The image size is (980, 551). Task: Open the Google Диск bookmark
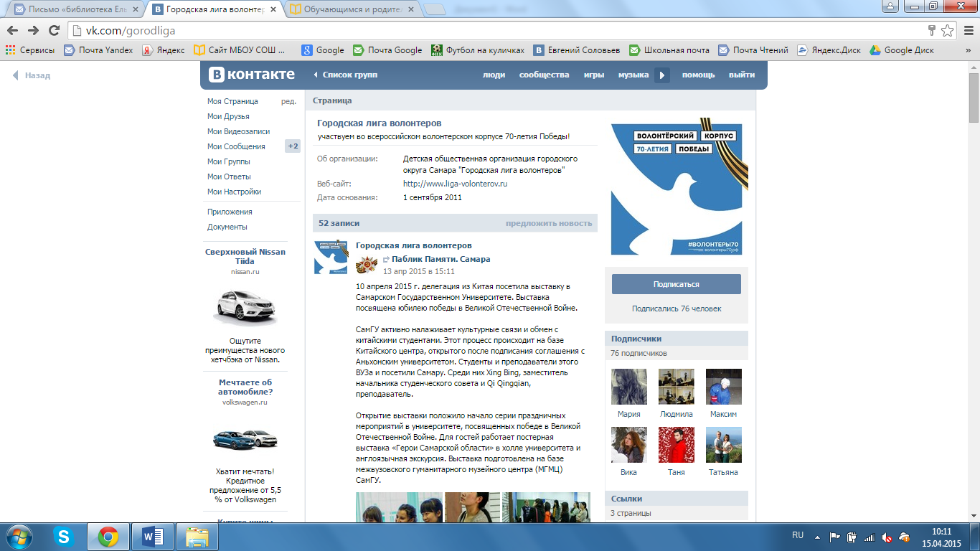[x=902, y=50]
